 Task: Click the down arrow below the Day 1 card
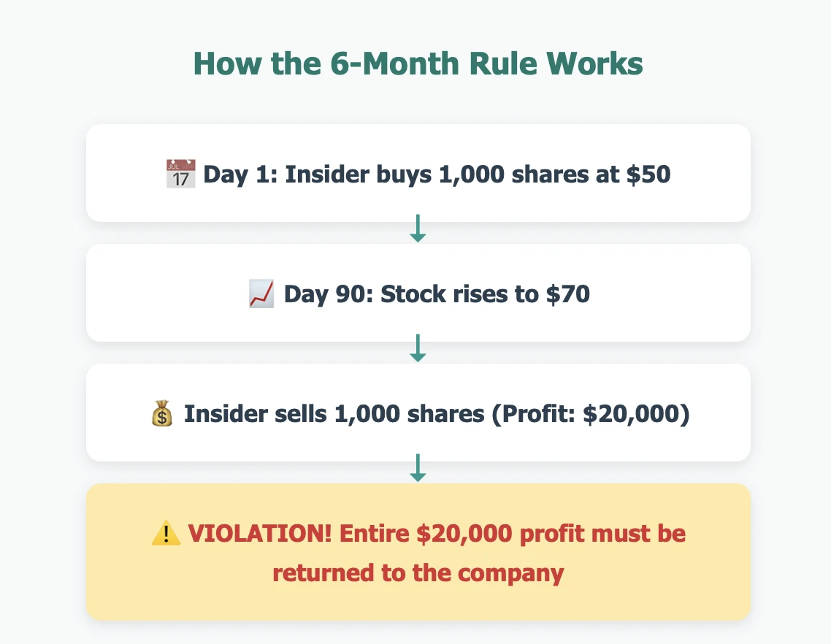pos(418,229)
